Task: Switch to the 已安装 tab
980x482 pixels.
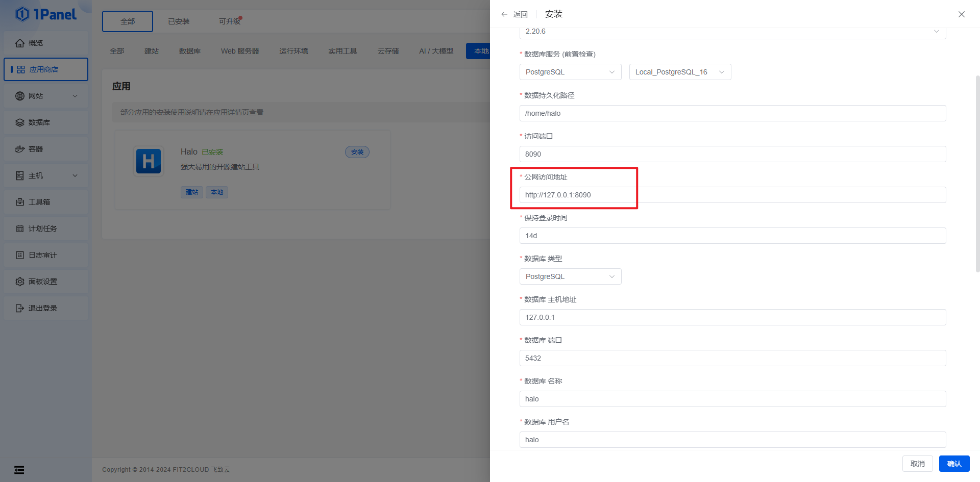Action: (179, 21)
